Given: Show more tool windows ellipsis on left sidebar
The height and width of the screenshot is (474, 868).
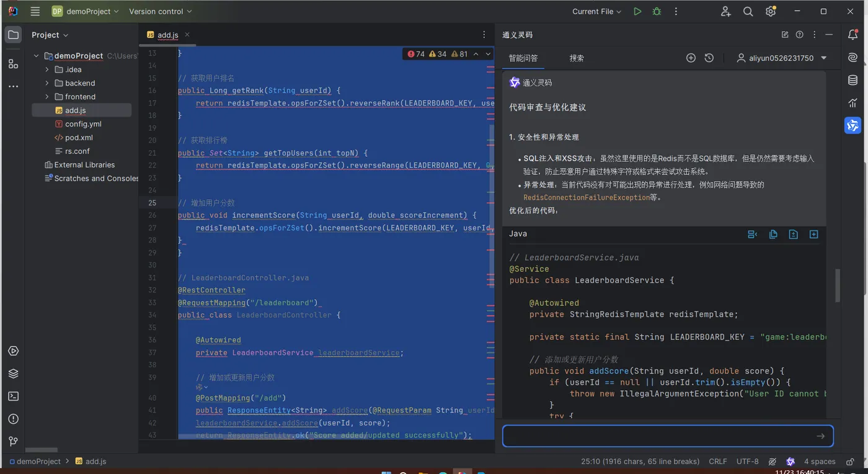Looking at the screenshot, I should pos(13,86).
